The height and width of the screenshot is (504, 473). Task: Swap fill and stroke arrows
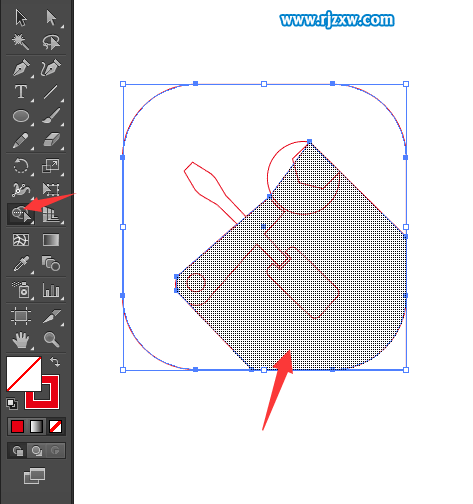[x=55, y=362]
